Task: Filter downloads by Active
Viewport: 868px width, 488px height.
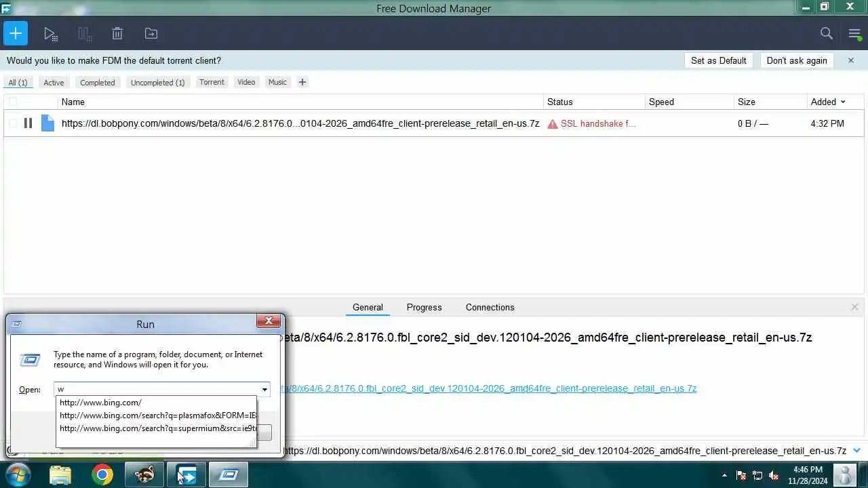Action: (54, 83)
